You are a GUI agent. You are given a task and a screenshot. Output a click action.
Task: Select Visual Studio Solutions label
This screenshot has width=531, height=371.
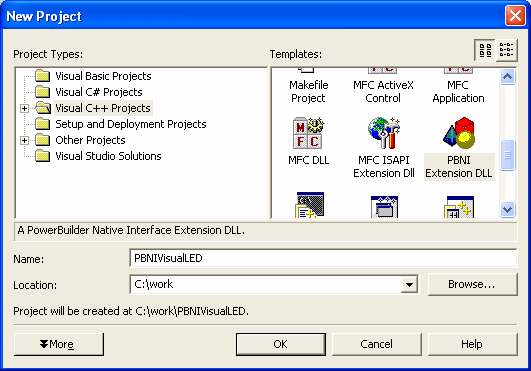108,156
